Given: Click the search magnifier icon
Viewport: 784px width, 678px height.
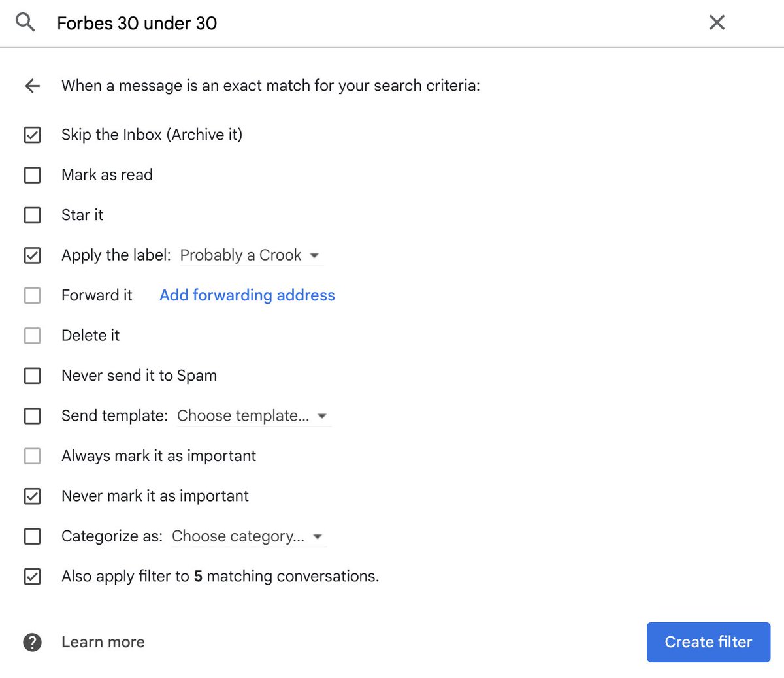Looking at the screenshot, I should [25, 22].
